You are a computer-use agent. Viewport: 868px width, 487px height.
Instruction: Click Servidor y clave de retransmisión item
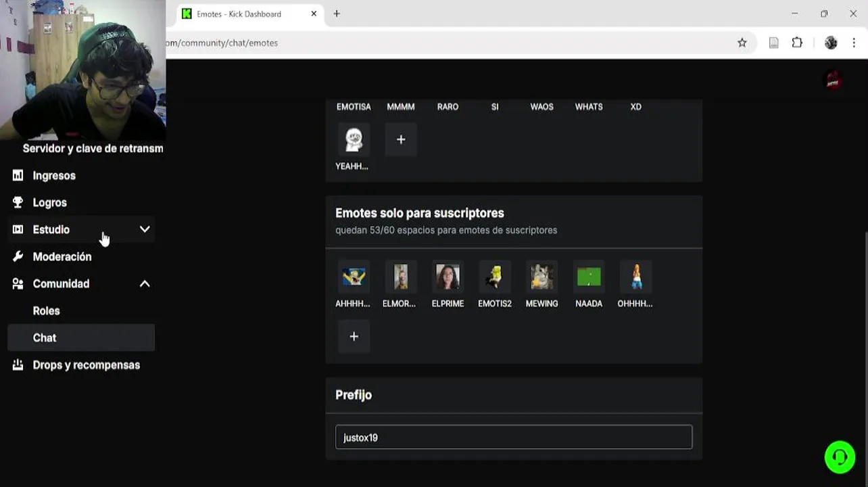[93, 148]
